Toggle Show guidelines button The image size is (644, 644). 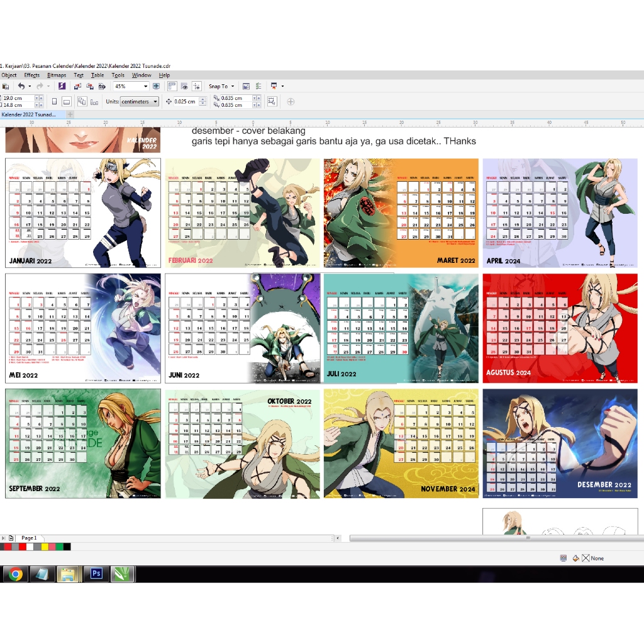click(197, 86)
